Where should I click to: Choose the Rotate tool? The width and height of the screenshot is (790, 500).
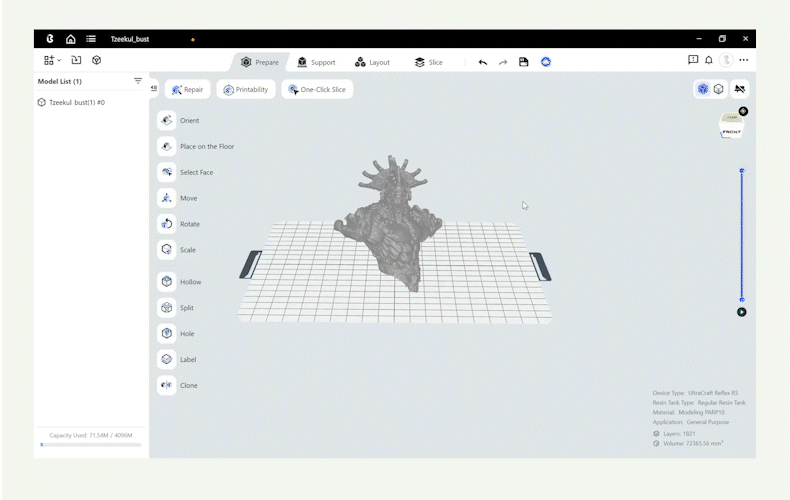tap(167, 224)
